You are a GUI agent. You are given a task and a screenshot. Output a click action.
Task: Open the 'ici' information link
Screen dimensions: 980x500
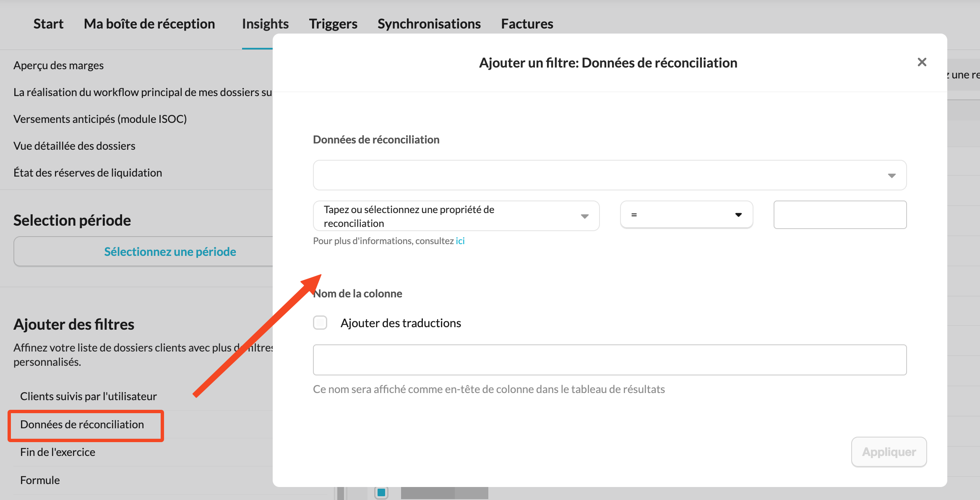point(460,241)
